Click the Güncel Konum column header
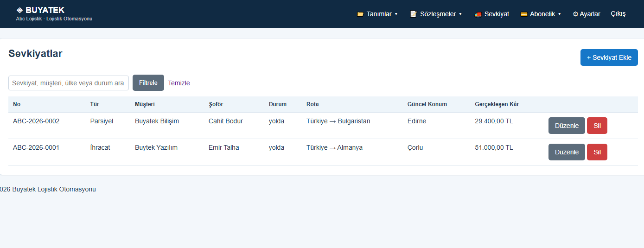Screen dimensions: 644x248 (427, 104)
